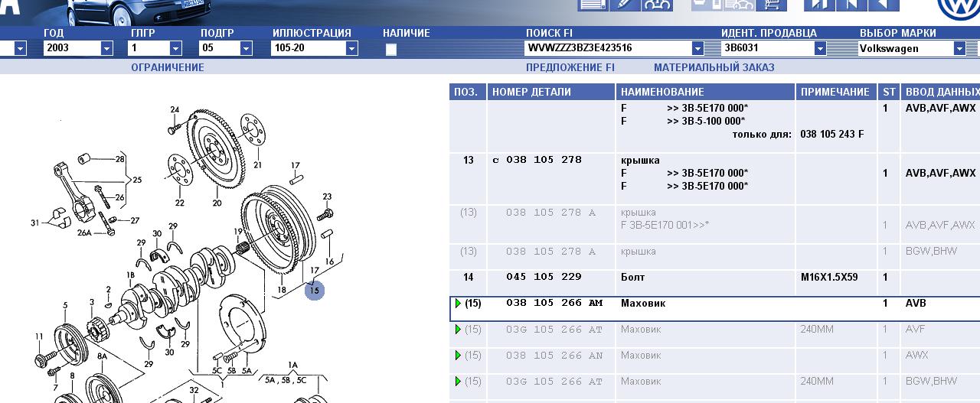Screen dimensions: 980x403
Task: Open the parts list icon in the top toolbar
Action: 594,5
